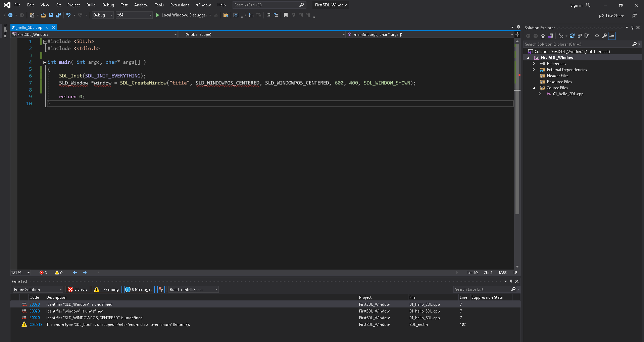Go to next issue arrow in editor

point(85,273)
